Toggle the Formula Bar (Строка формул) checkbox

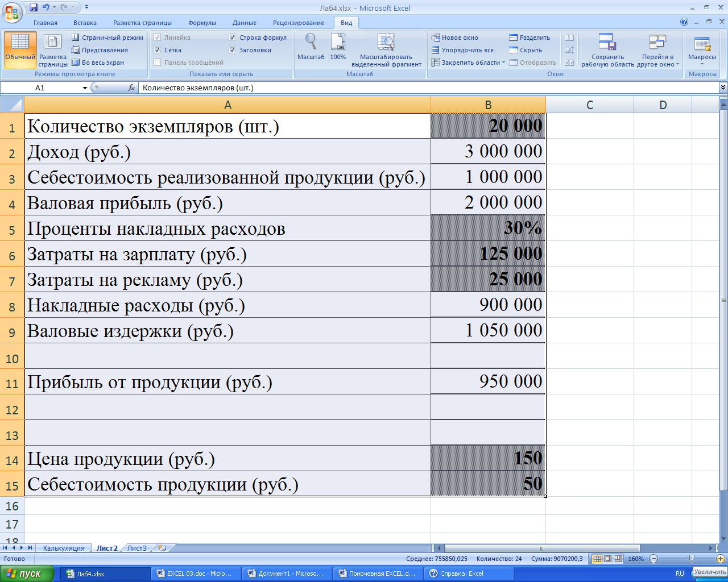233,38
